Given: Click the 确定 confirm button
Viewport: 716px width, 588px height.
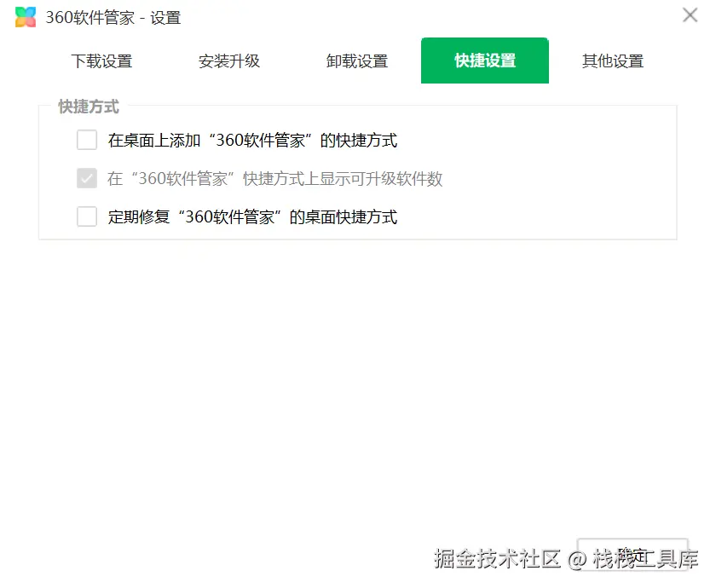Looking at the screenshot, I should (632, 555).
